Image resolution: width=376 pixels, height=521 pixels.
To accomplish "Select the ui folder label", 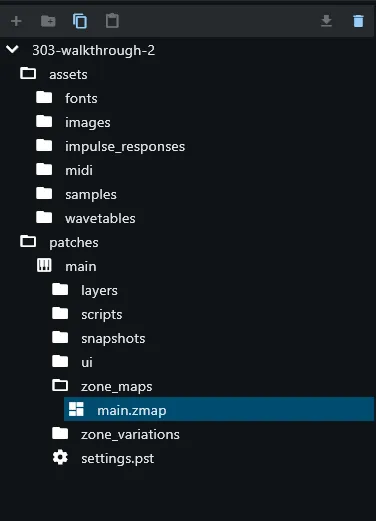I will point(87,363).
